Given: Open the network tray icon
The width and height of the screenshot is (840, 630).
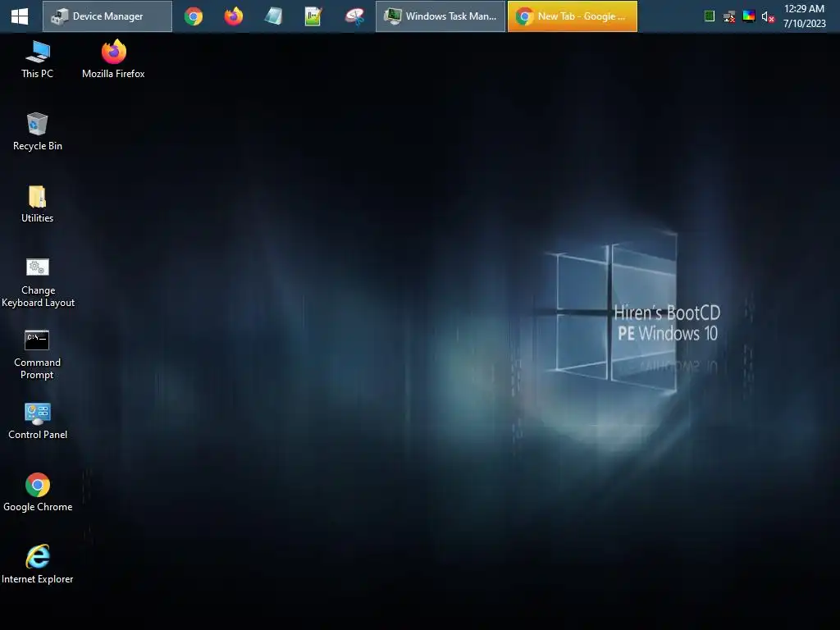Looking at the screenshot, I should point(729,16).
